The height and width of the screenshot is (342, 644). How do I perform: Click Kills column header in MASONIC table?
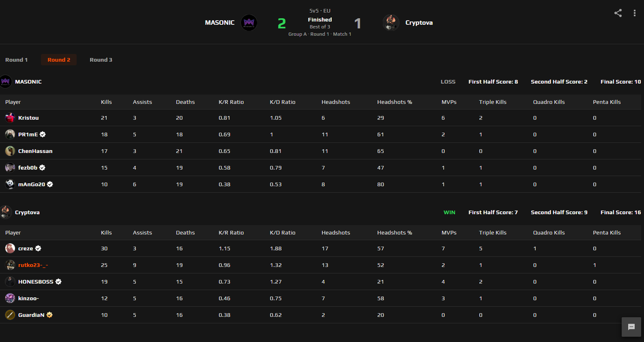coord(106,102)
